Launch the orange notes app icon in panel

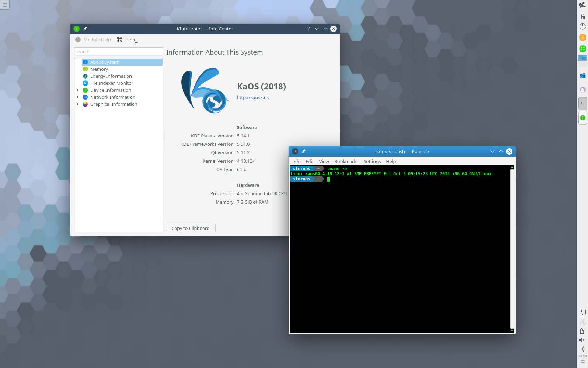[582, 38]
